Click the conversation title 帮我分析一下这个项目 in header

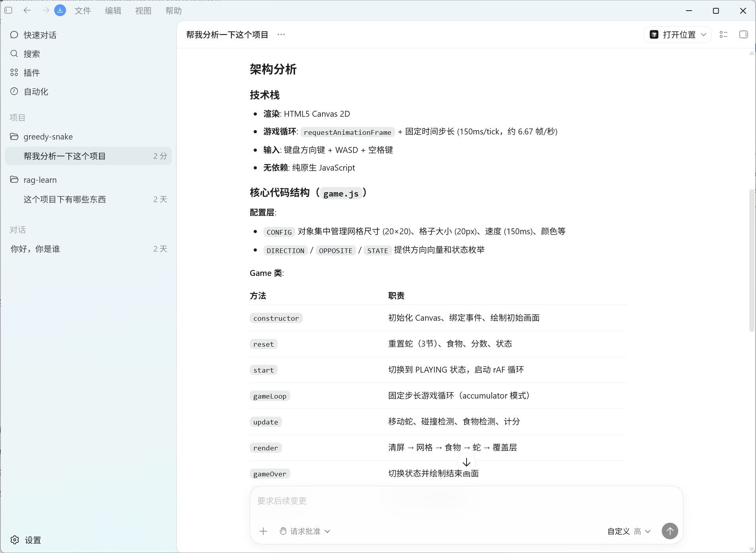[227, 35]
